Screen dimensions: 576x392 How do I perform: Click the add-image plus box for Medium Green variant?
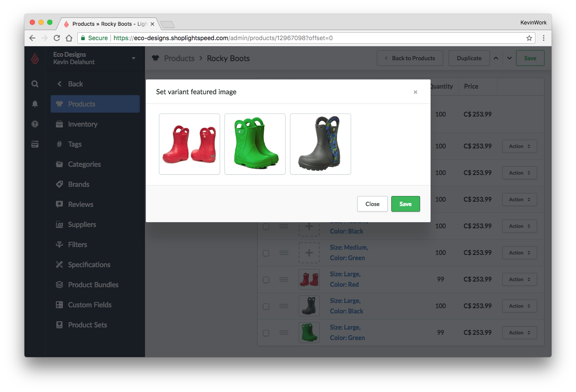point(309,253)
